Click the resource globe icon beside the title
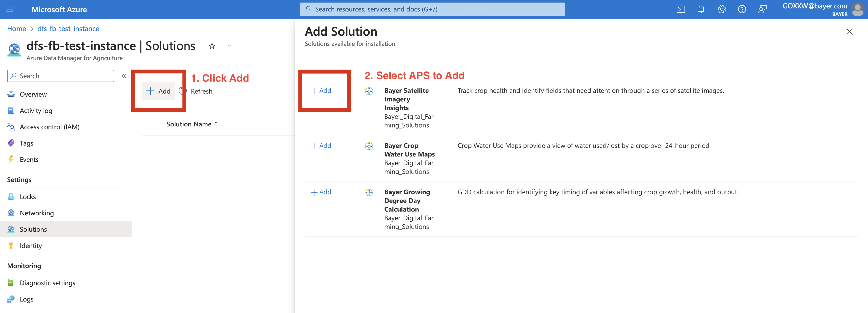This screenshot has height=313, width=868. coord(14,49)
